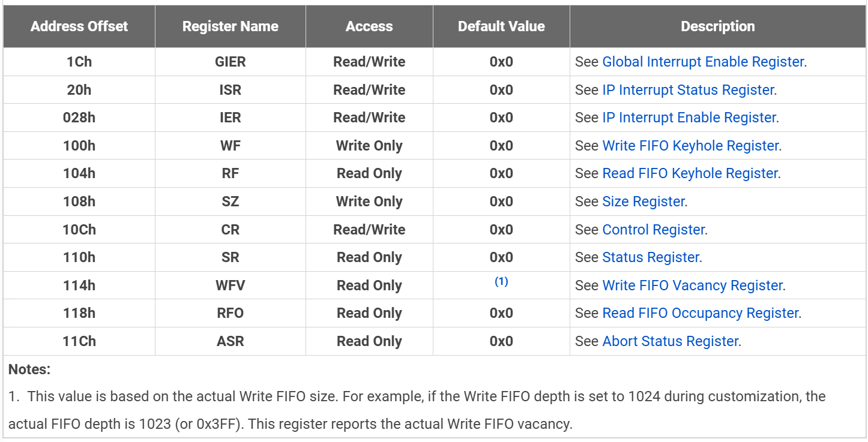Image resolution: width=868 pixels, height=442 pixels.
Task: Follow the IP Interrupt Enable Register link
Action: pyautogui.click(x=689, y=118)
